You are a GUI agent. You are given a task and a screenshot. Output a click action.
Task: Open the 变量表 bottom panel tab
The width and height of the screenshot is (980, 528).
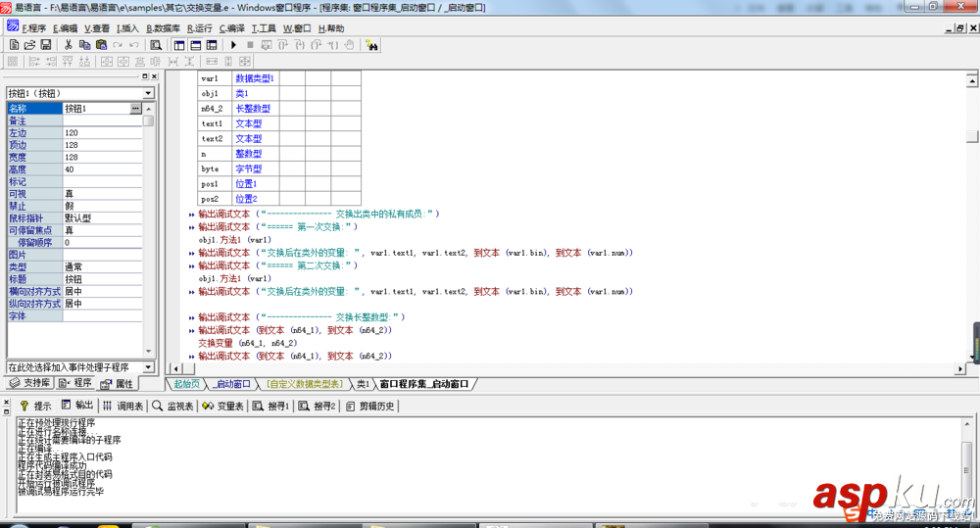(223, 406)
